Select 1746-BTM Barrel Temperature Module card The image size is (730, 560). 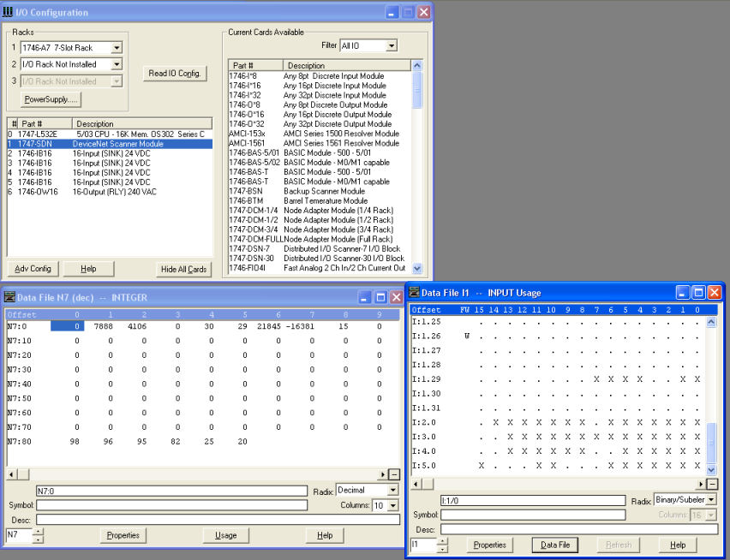point(320,201)
